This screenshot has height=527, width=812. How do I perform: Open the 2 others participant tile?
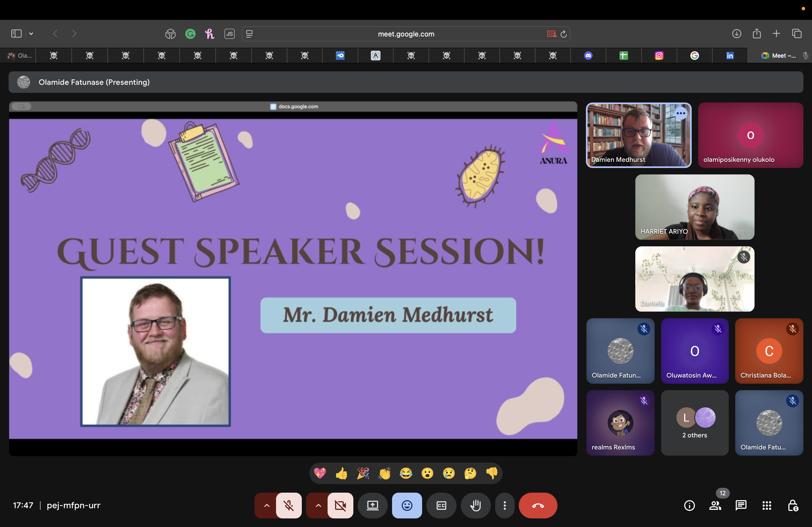coord(694,423)
